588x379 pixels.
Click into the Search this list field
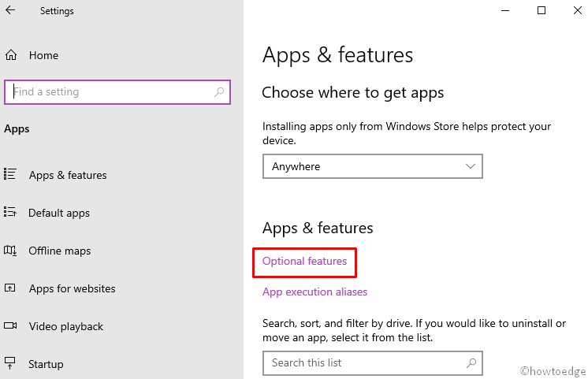coord(363,363)
